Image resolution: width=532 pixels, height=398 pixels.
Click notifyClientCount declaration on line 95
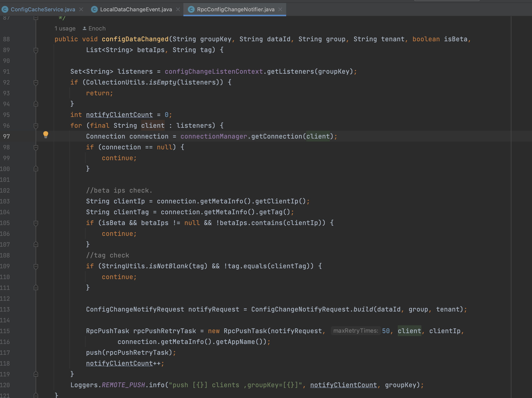click(119, 115)
